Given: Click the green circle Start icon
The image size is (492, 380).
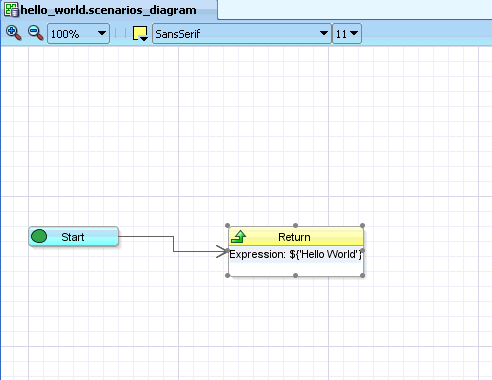Looking at the screenshot, I should point(39,237).
